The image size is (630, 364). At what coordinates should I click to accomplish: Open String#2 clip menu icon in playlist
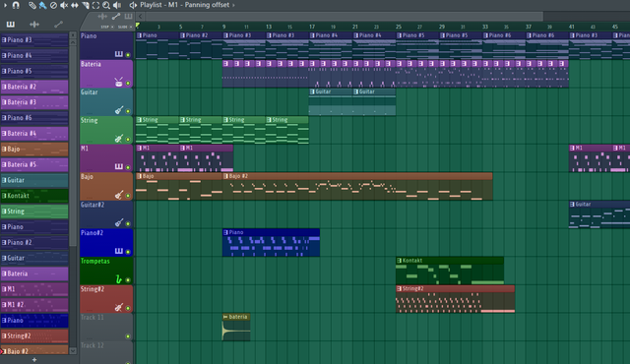[399, 288]
